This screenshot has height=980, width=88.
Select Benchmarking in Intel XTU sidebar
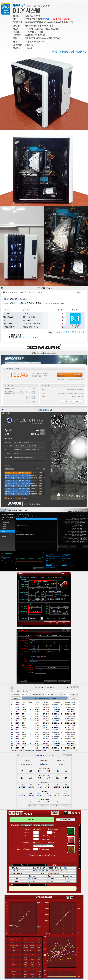point(6,534)
